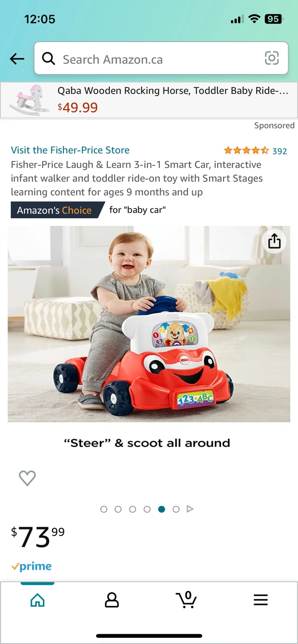Tap the Amazon's Choice badge
298x644 pixels.
coord(57,210)
